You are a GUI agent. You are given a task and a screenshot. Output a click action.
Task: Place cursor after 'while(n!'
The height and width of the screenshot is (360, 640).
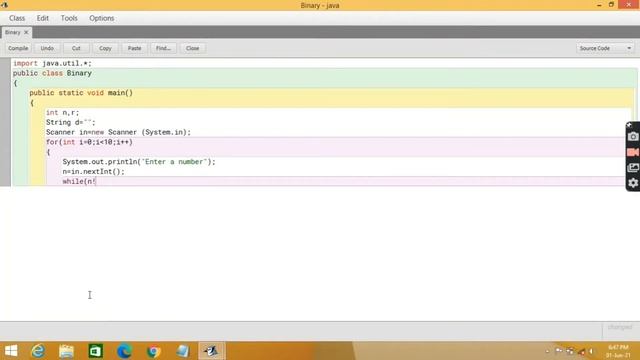click(x=96, y=181)
